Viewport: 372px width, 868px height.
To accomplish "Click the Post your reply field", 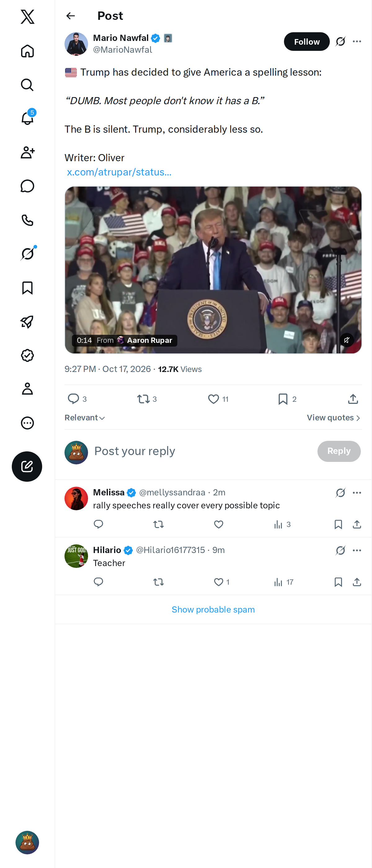I will coord(202,451).
